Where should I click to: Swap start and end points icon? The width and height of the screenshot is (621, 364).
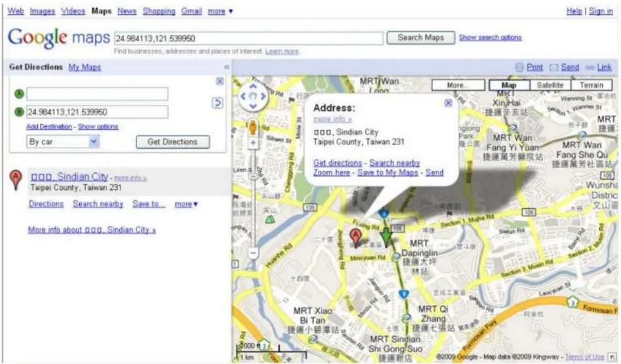[217, 104]
